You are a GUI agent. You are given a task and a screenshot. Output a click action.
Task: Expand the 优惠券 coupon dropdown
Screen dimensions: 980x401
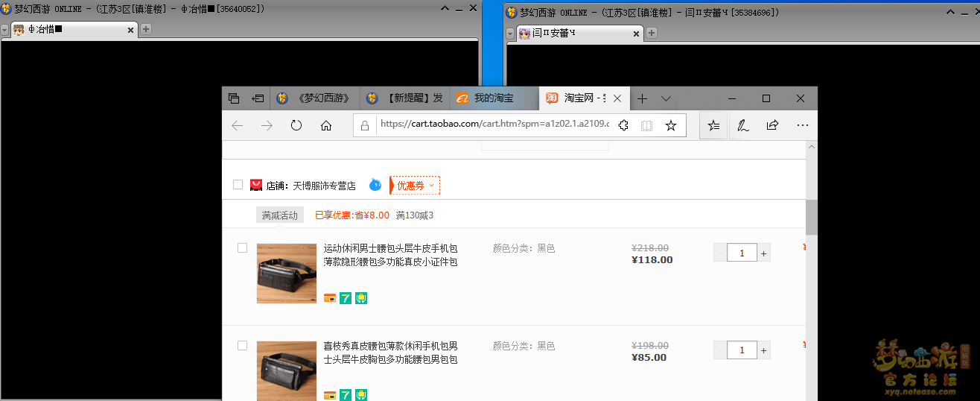415,186
